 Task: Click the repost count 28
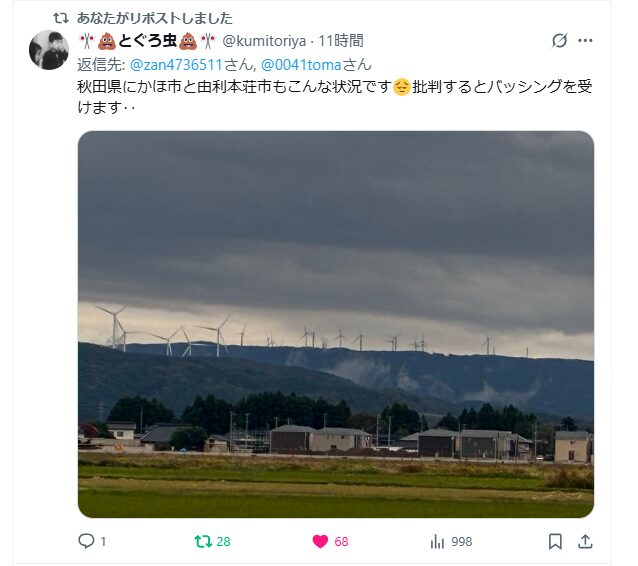(x=223, y=542)
